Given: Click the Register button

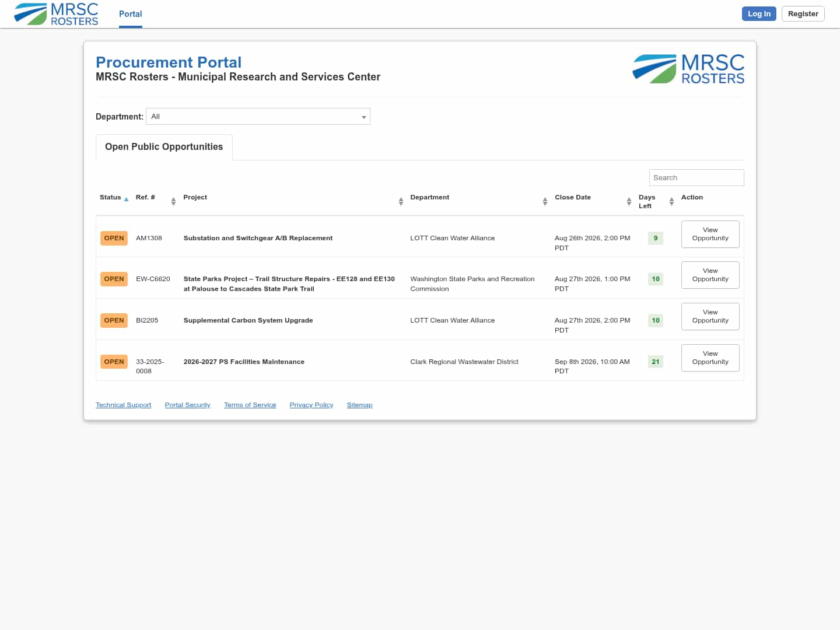Looking at the screenshot, I should 803,14.
